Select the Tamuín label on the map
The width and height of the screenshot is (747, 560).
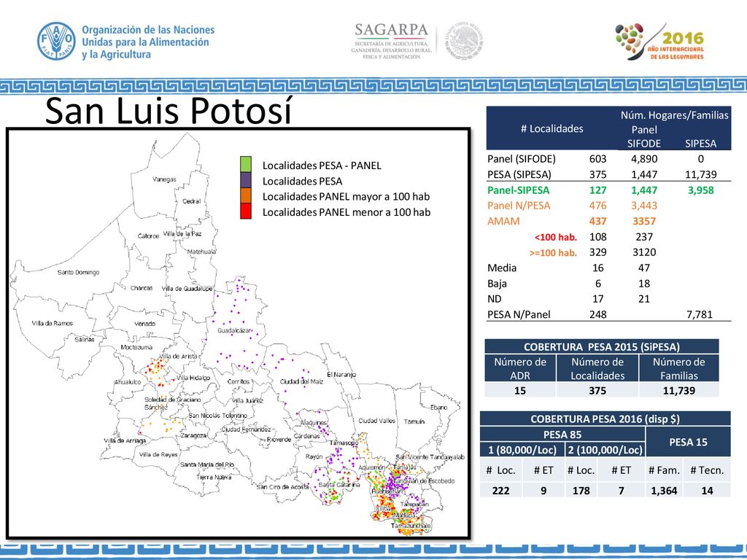[414, 421]
